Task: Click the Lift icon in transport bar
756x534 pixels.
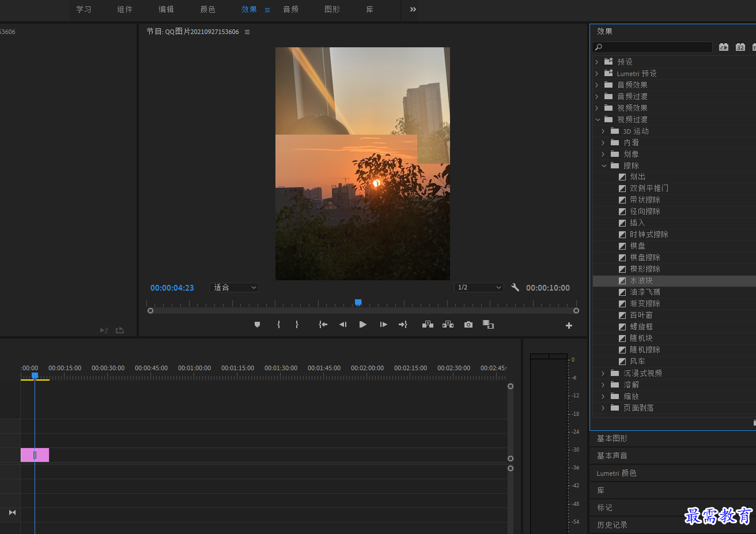Action: 428,325
